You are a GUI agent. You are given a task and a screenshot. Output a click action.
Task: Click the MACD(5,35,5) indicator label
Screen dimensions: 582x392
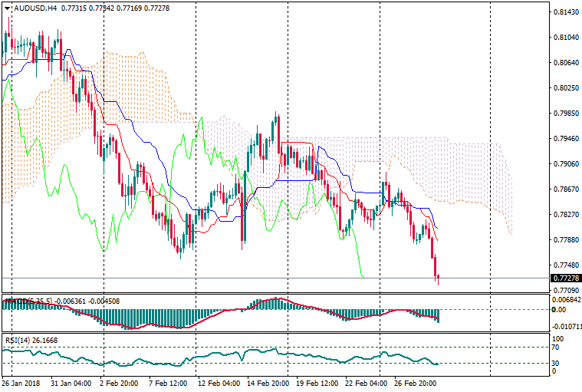coord(28,301)
